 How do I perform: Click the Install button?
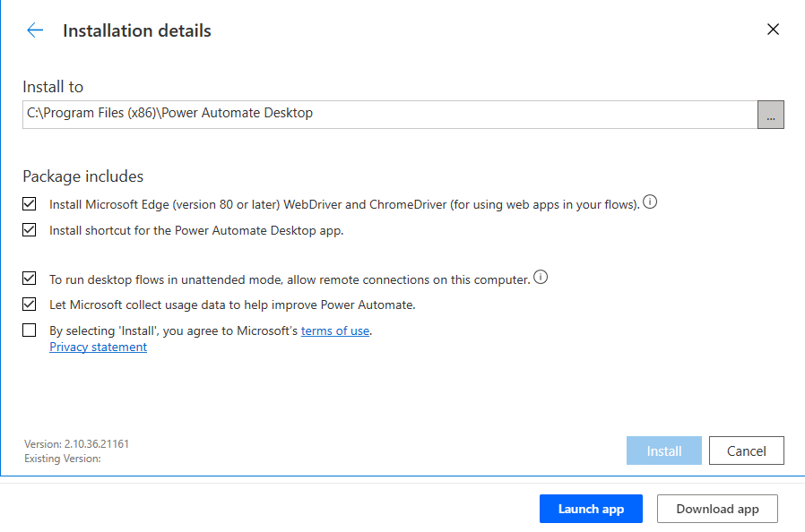tap(664, 450)
